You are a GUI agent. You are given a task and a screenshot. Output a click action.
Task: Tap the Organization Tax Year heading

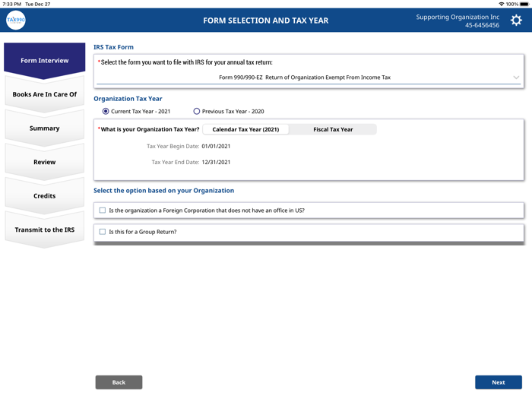point(128,99)
